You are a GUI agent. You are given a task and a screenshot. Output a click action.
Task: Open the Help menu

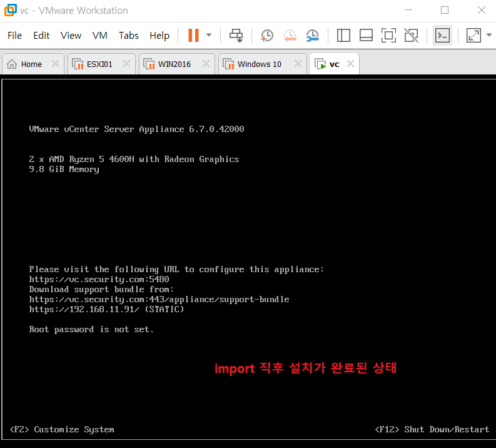tap(159, 36)
